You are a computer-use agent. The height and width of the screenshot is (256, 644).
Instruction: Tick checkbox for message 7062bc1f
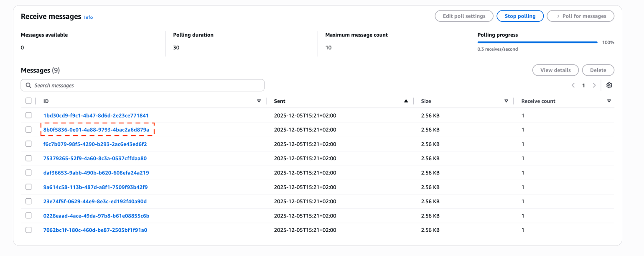click(28, 230)
